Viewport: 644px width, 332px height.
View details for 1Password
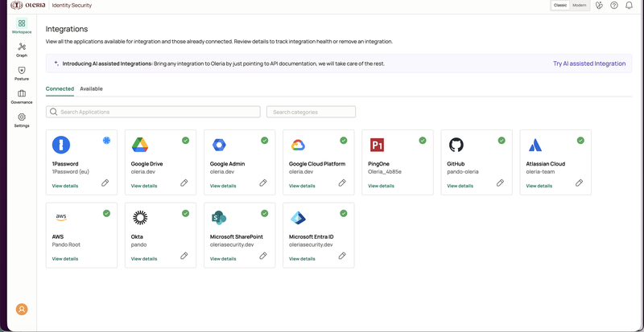65,186
